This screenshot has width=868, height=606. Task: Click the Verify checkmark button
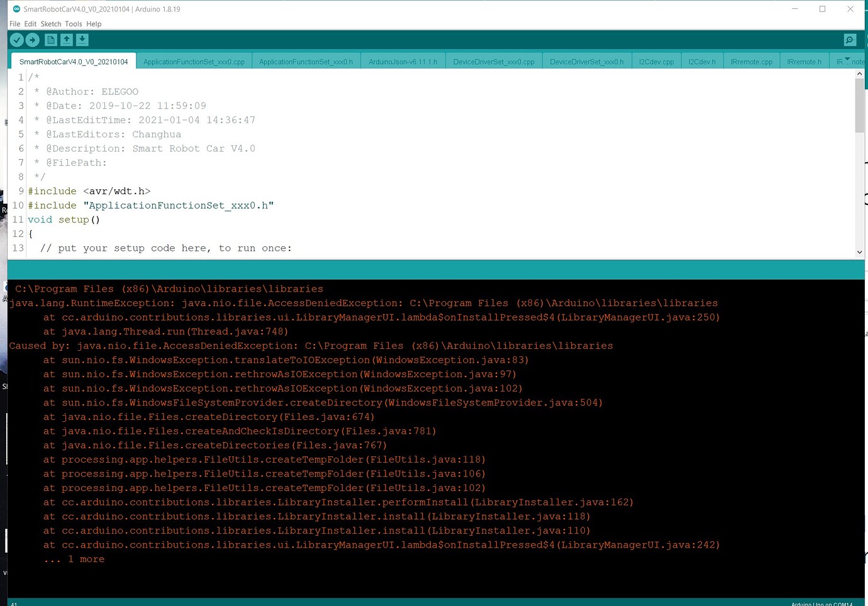(x=16, y=40)
